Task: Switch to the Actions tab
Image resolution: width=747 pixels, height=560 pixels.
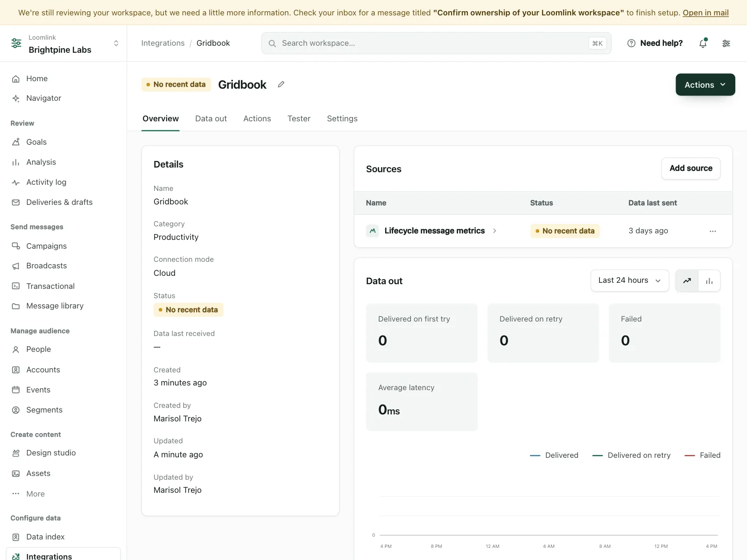Action: tap(257, 119)
